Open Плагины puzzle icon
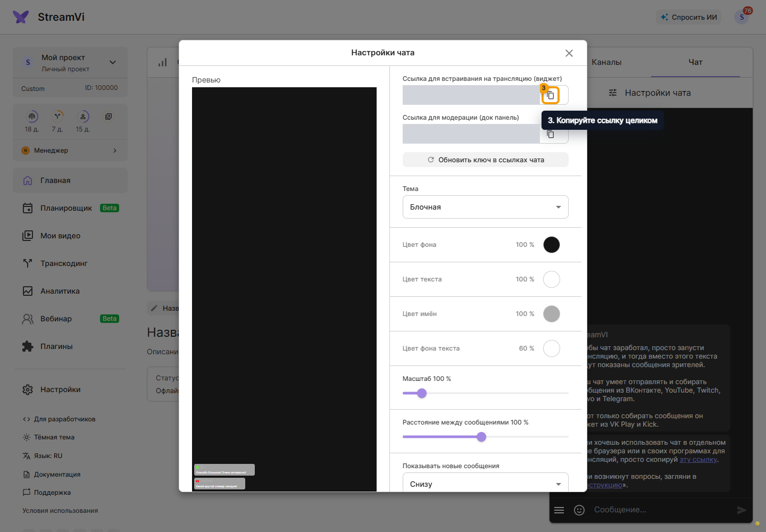The height and width of the screenshot is (532, 766). tap(28, 346)
